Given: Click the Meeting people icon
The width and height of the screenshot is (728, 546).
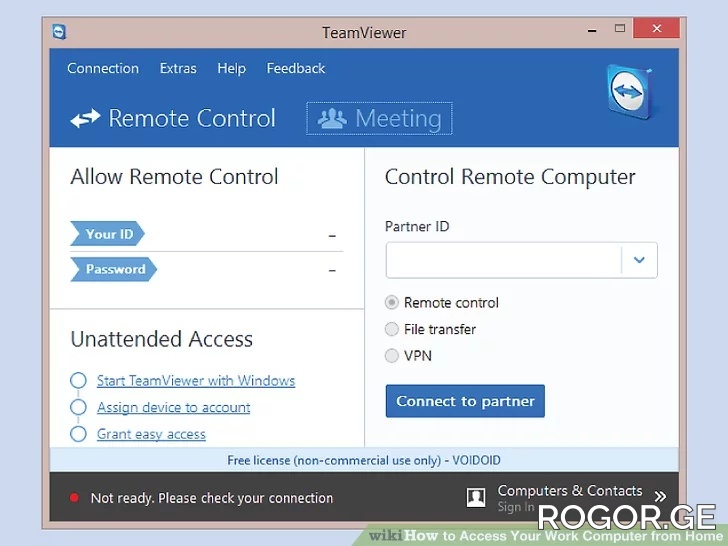Looking at the screenshot, I should click(332, 118).
